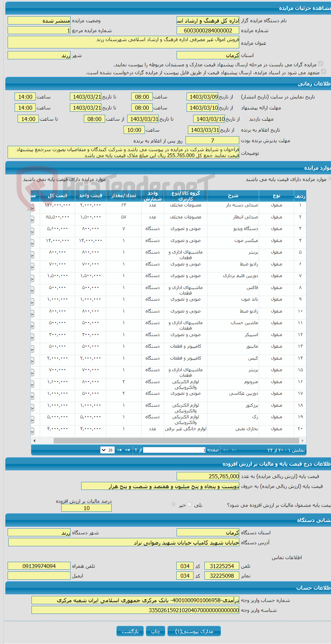The height and width of the screenshot is (644, 331).
Task: Click the شهر field showing زرند
Action: (39, 55)
